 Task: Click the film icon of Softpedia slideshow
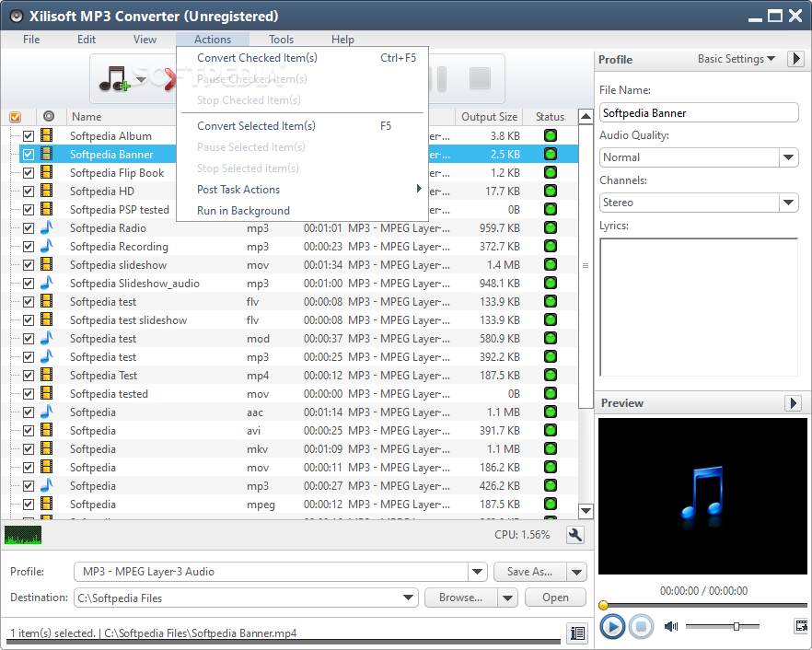[x=47, y=264]
